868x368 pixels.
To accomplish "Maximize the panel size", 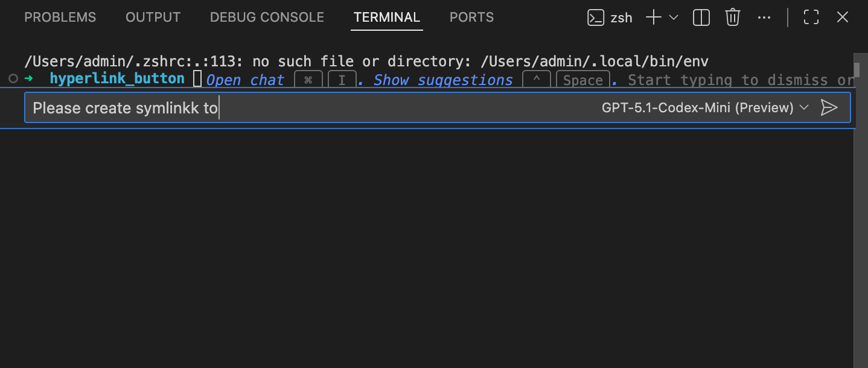I will click(x=811, y=17).
